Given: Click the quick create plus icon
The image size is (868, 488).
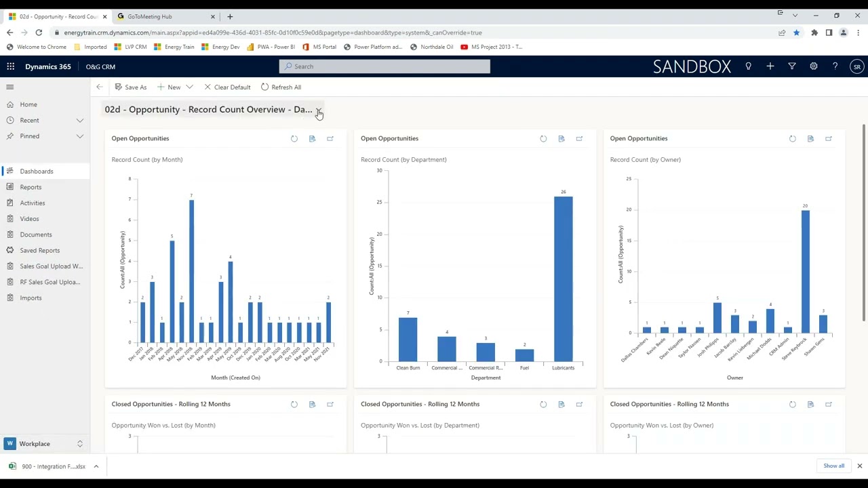Looking at the screenshot, I should tap(770, 66).
